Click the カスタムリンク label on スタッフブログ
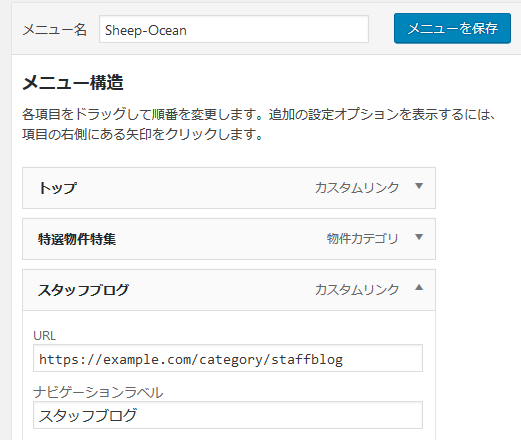The width and height of the screenshot is (521, 440). click(x=357, y=290)
